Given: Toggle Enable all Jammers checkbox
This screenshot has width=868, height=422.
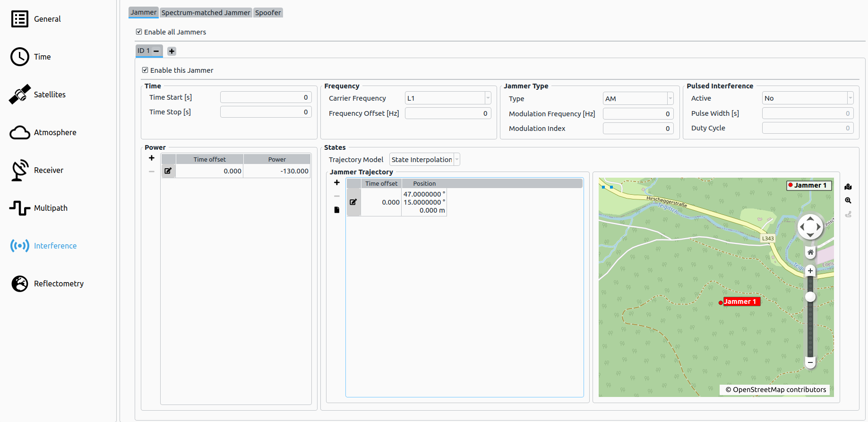Looking at the screenshot, I should point(139,32).
